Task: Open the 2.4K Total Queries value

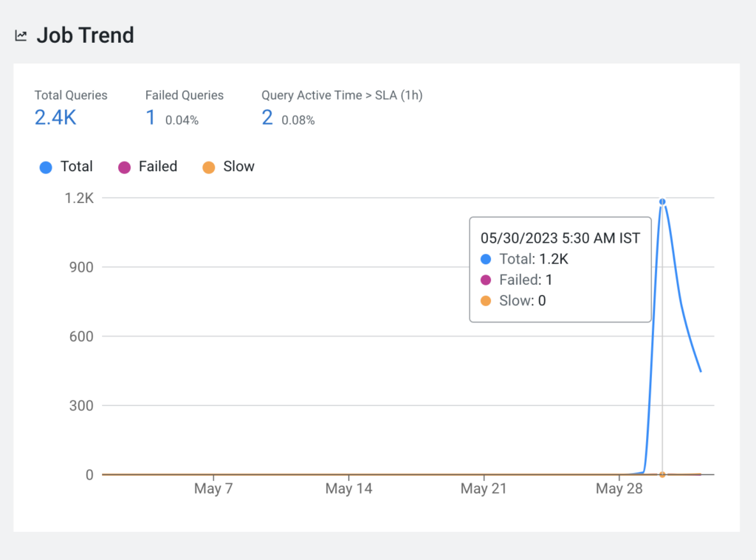Action: coord(55,117)
